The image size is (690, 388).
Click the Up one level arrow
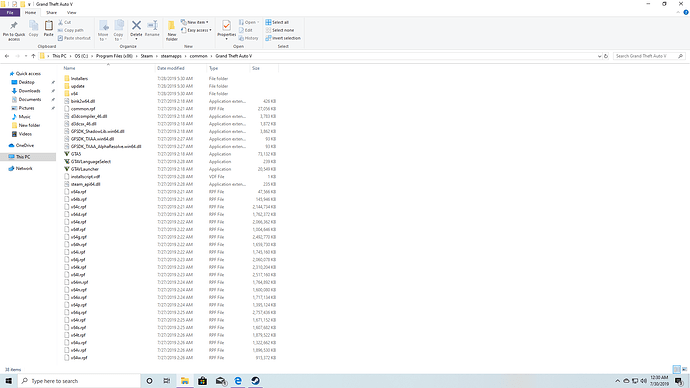pos(33,56)
